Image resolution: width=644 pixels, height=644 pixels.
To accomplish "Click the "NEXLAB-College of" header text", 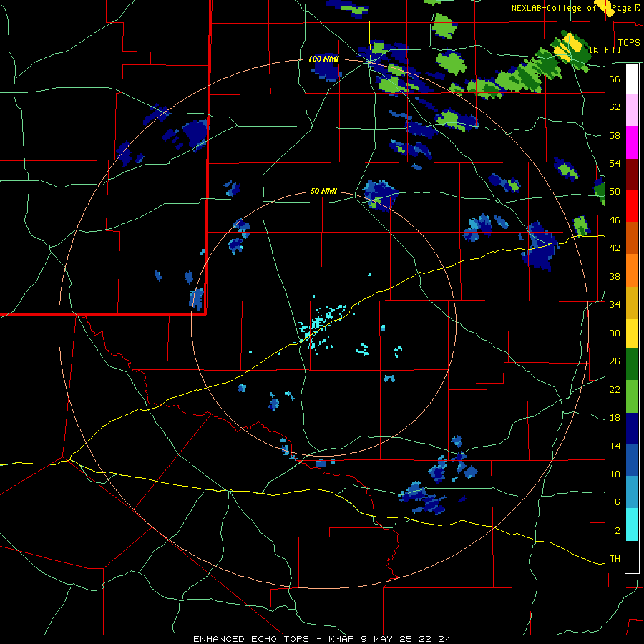I will [554, 8].
